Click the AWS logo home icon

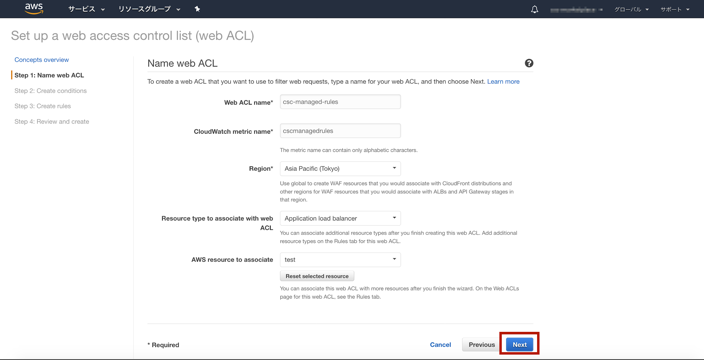coord(34,9)
